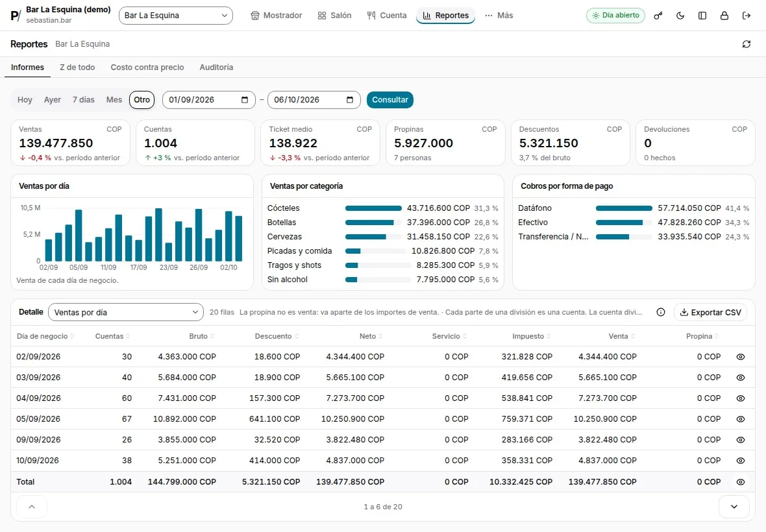Sort the table by Cuentas column
Screen dimensions: 766x532
click(x=112, y=336)
